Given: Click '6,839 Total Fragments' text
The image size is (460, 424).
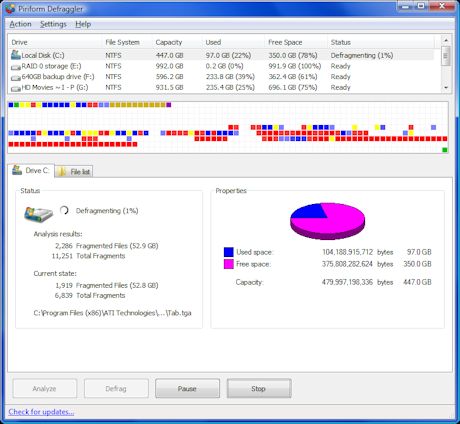Looking at the screenshot, I should [90, 295].
